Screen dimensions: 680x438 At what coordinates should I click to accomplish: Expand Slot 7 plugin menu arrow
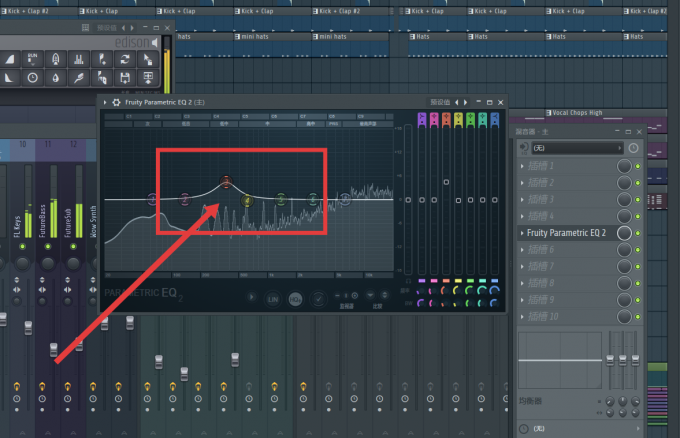tap(522, 267)
